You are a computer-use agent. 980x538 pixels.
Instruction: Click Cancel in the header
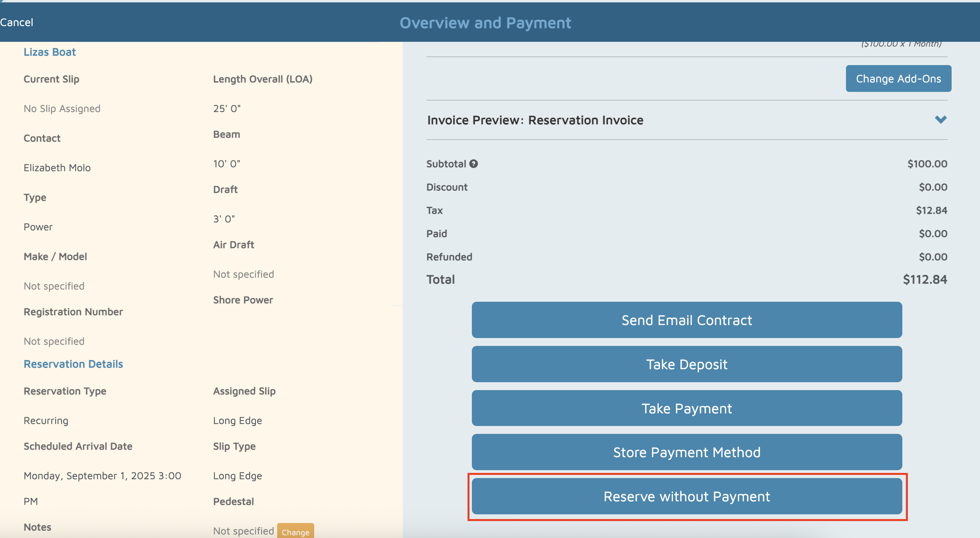pyautogui.click(x=17, y=22)
